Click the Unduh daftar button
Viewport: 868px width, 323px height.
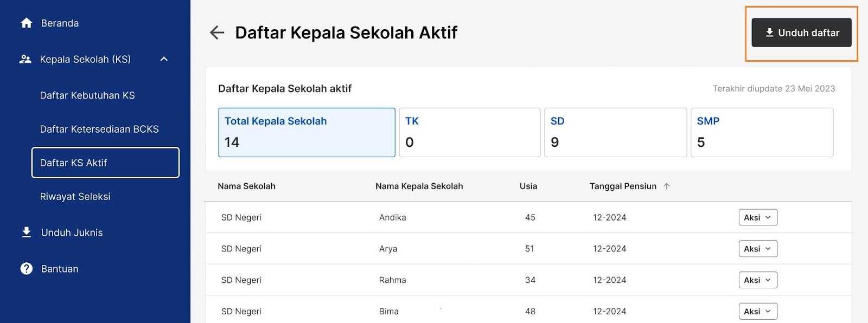tap(801, 33)
